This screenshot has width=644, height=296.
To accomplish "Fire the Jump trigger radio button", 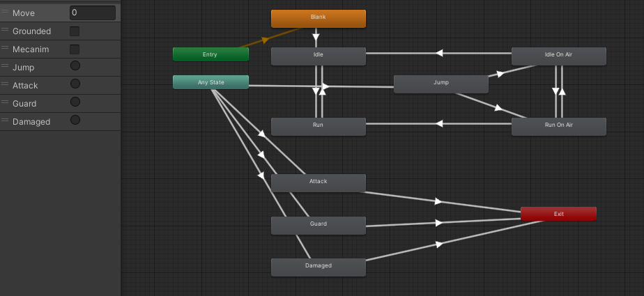I will click(75, 66).
